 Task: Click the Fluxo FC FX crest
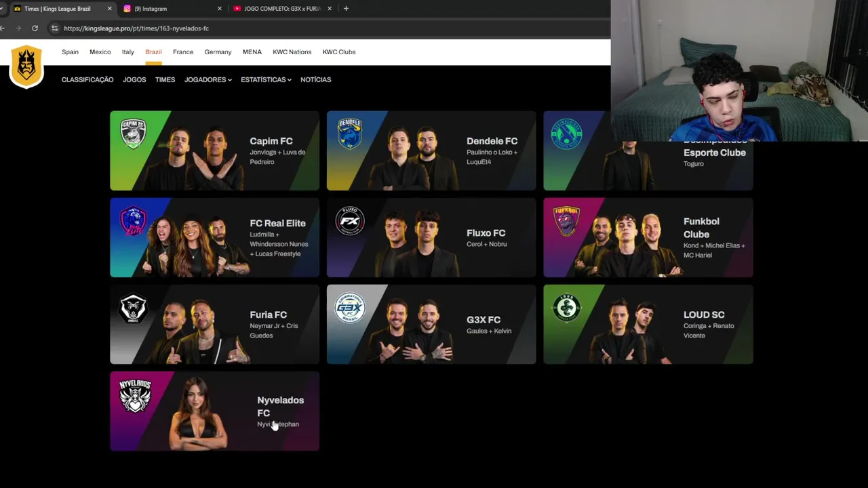[x=350, y=220]
